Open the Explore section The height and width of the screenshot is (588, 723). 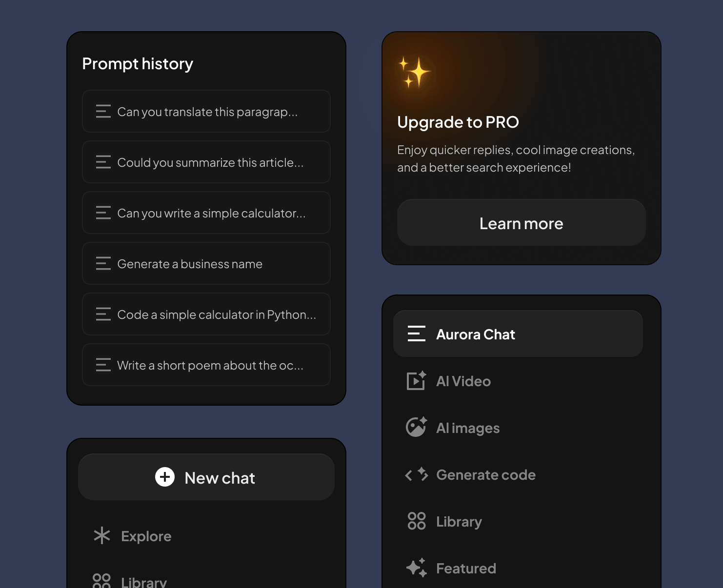tap(146, 536)
